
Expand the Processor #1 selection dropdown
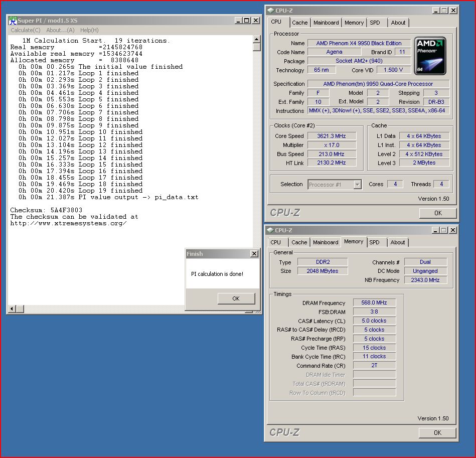coord(357,185)
